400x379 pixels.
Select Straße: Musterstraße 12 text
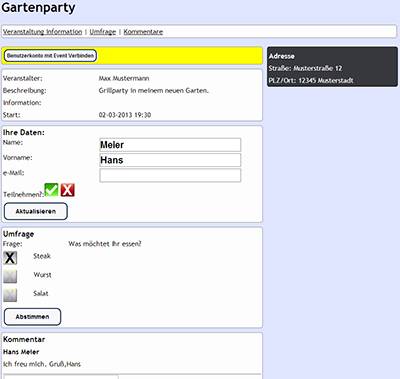pyautogui.click(x=305, y=68)
